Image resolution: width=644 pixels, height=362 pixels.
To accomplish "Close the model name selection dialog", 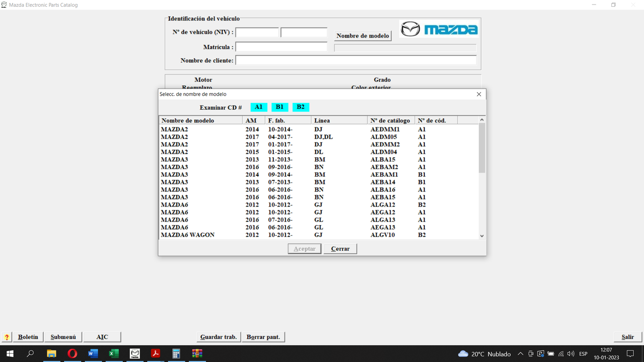I will coord(479,94).
